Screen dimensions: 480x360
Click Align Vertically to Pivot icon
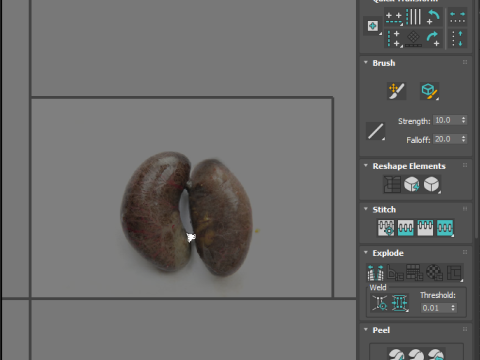[413, 17]
